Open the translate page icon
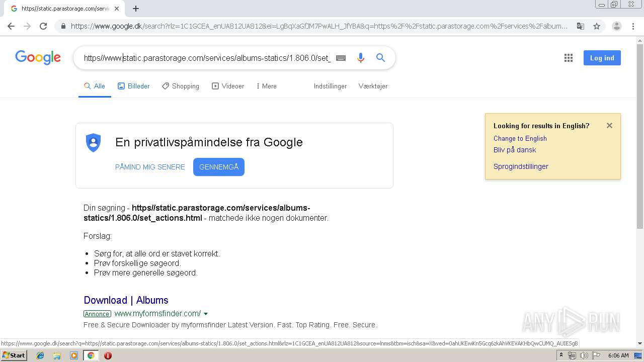The height and width of the screenshot is (362, 644). click(581, 26)
